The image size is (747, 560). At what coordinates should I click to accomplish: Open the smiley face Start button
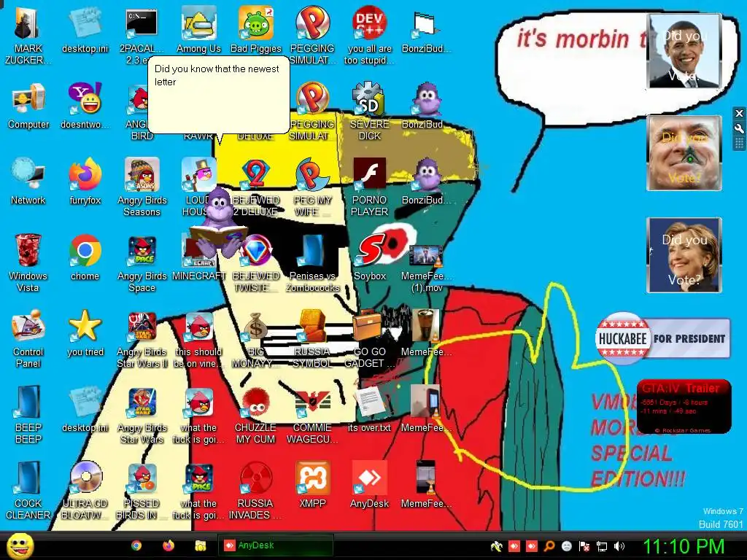(20, 546)
